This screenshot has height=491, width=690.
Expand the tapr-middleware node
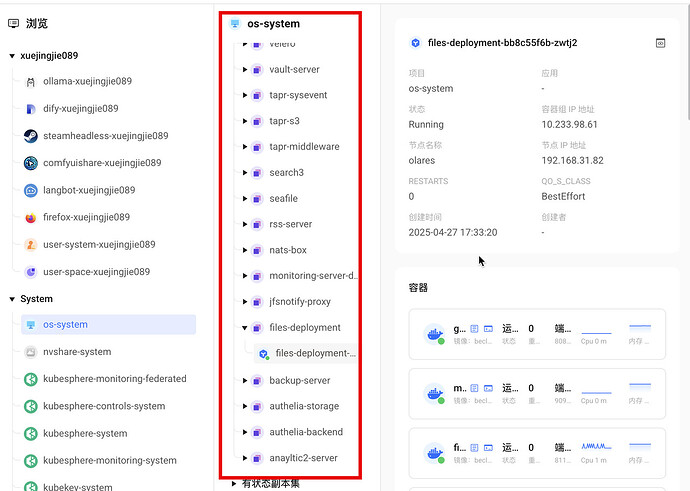coord(245,147)
